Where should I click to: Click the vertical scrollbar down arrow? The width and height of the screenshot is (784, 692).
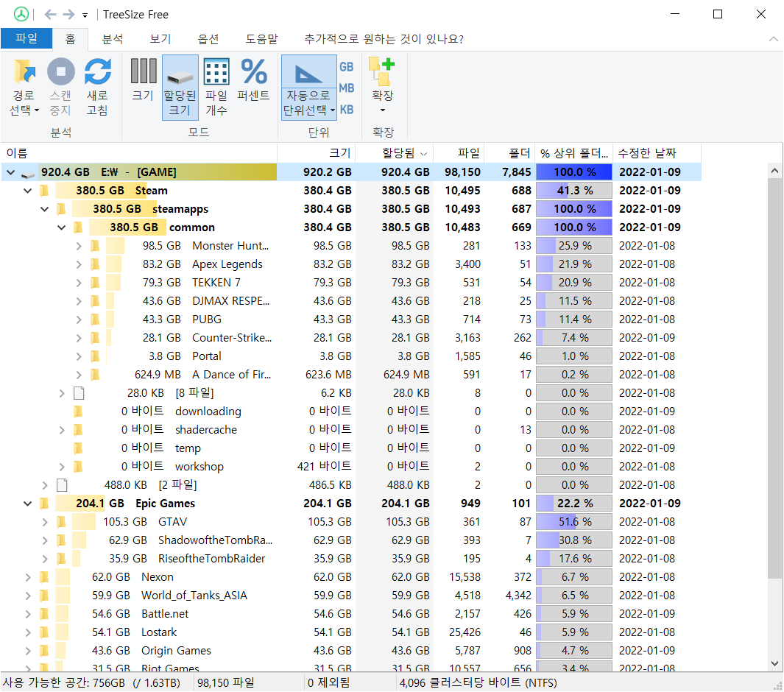[774, 663]
